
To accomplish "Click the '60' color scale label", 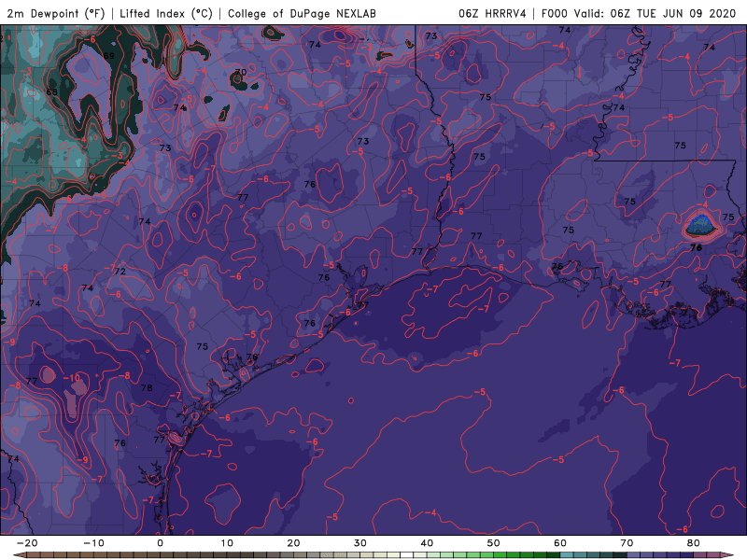I will pyautogui.click(x=560, y=543).
